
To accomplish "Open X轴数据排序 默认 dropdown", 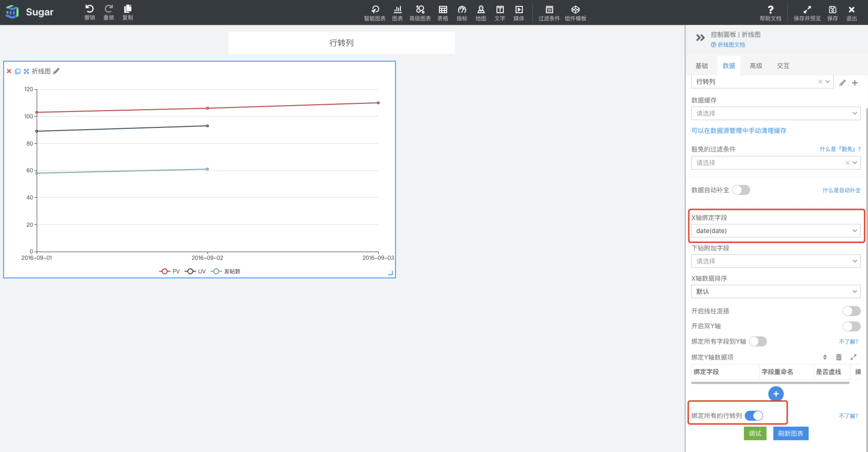I will coord(775,292).
